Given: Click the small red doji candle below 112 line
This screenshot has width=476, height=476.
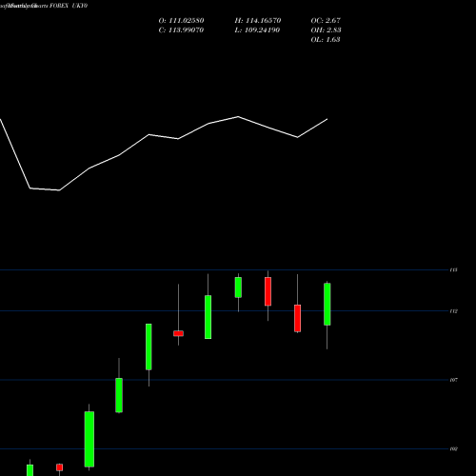Looking at the screenshot, I should tap(178, 333).
